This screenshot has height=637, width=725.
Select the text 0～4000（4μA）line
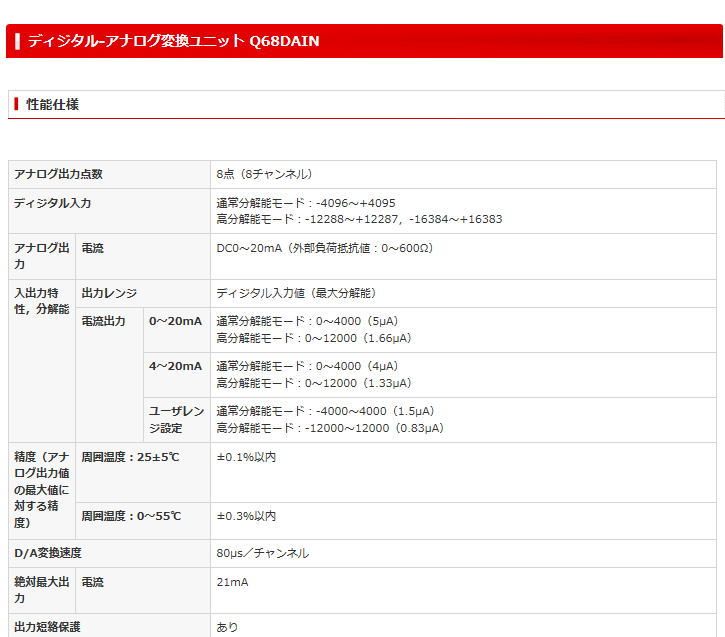[307, 366]
